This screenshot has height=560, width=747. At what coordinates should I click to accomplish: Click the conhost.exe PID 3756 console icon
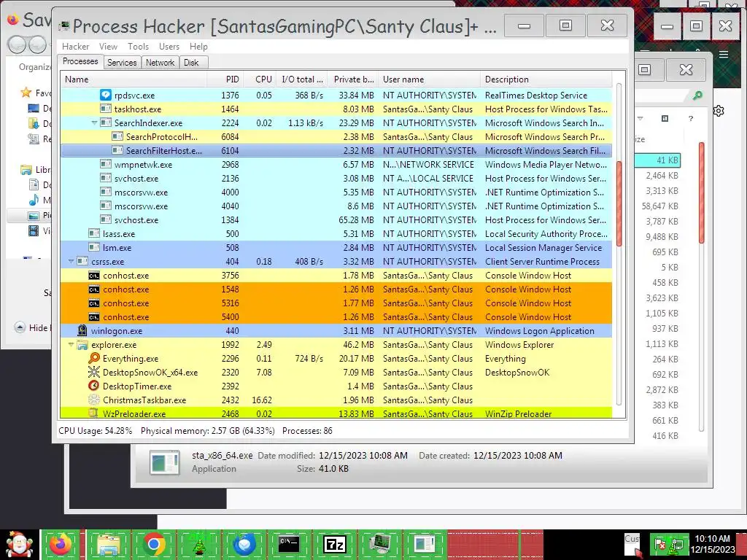pos(94,276)
